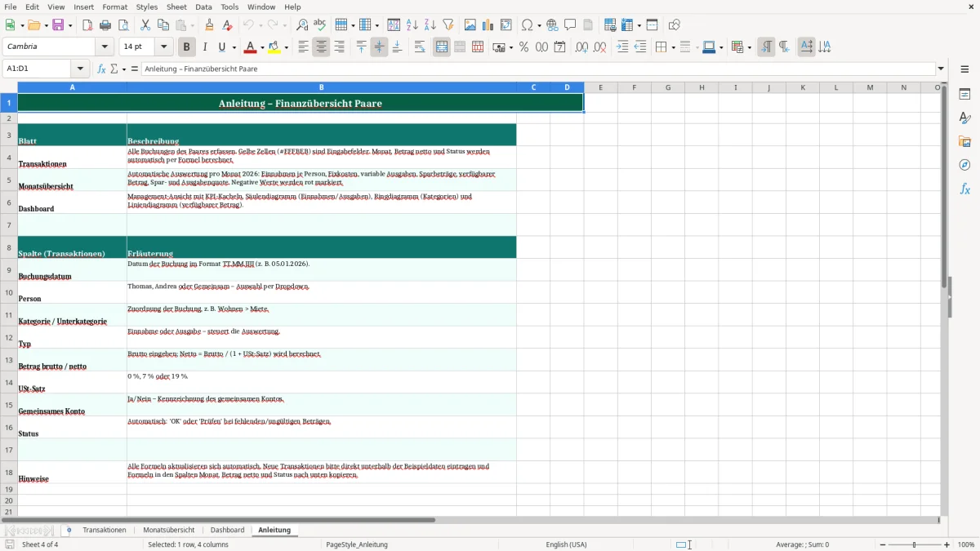This screenshot has width=980, height=551.
Task: Toggle Italic formatting
Action: point(204,47)
